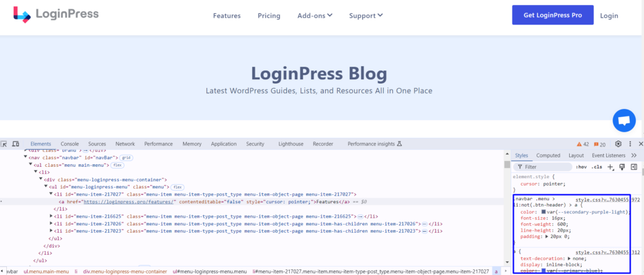Switch to the Layout tab
Screen dimensions: 644x275
pyautogui.click(x=576, y=155)
